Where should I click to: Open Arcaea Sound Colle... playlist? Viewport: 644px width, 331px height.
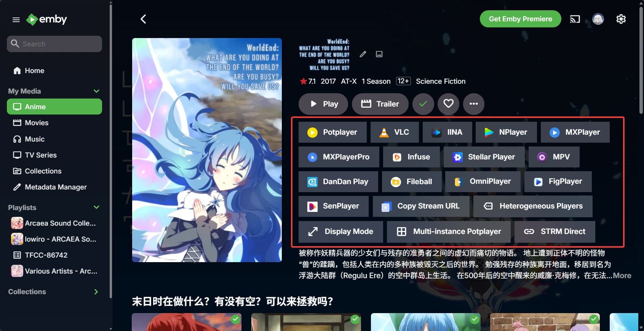pyautogui.click(x=54, y=223)
